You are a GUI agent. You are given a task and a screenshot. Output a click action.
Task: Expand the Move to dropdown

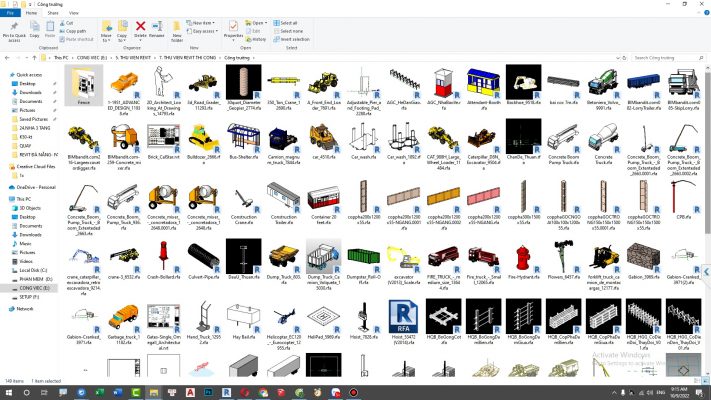pos(107,31)
